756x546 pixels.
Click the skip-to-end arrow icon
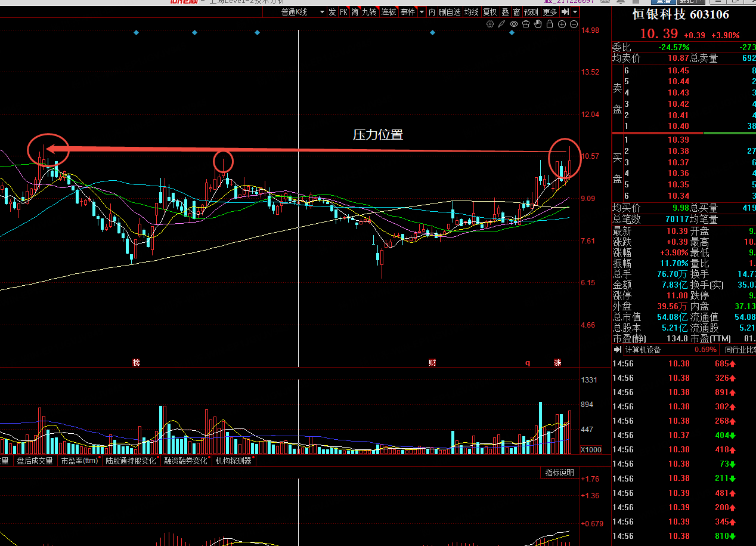[x=565, y=12]
